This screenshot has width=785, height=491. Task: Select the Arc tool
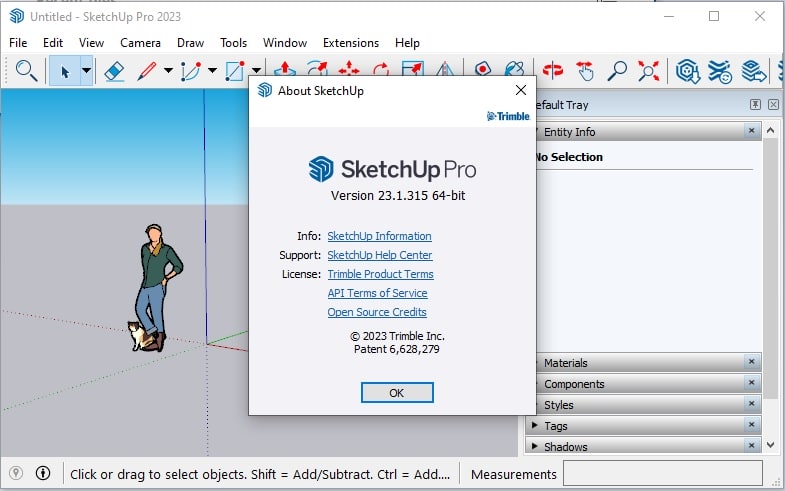pyautogui.click(x=191, y=72)
